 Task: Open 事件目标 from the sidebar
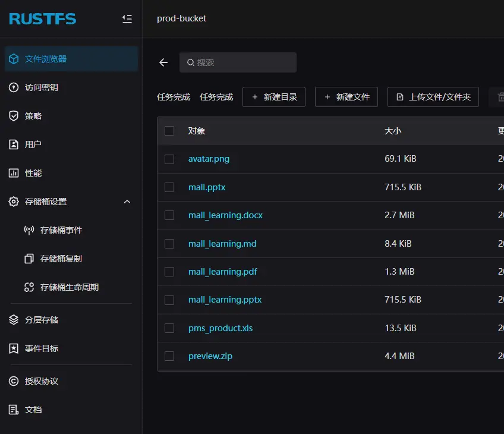42,348
